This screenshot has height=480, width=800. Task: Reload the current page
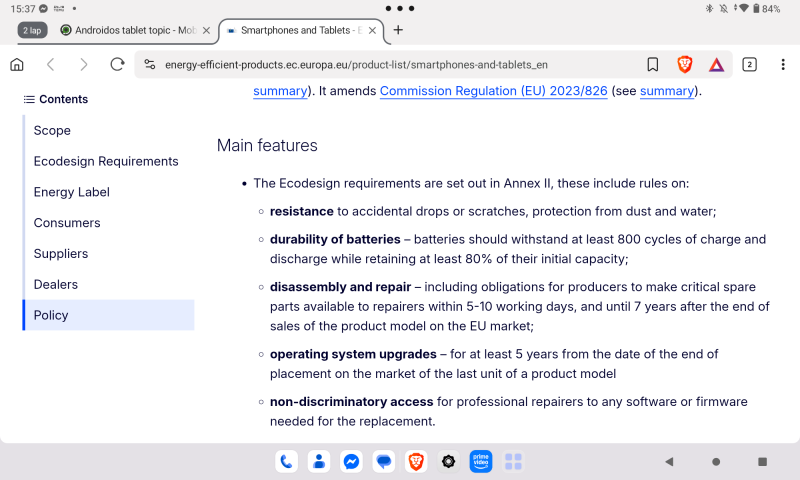117,64
